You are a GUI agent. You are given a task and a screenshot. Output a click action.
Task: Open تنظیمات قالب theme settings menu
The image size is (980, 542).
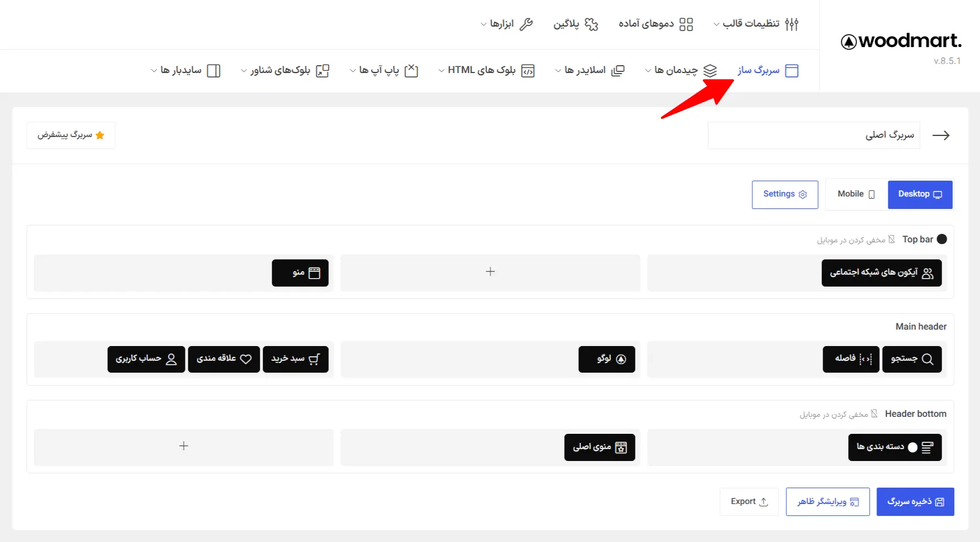[x=756, y=24]
